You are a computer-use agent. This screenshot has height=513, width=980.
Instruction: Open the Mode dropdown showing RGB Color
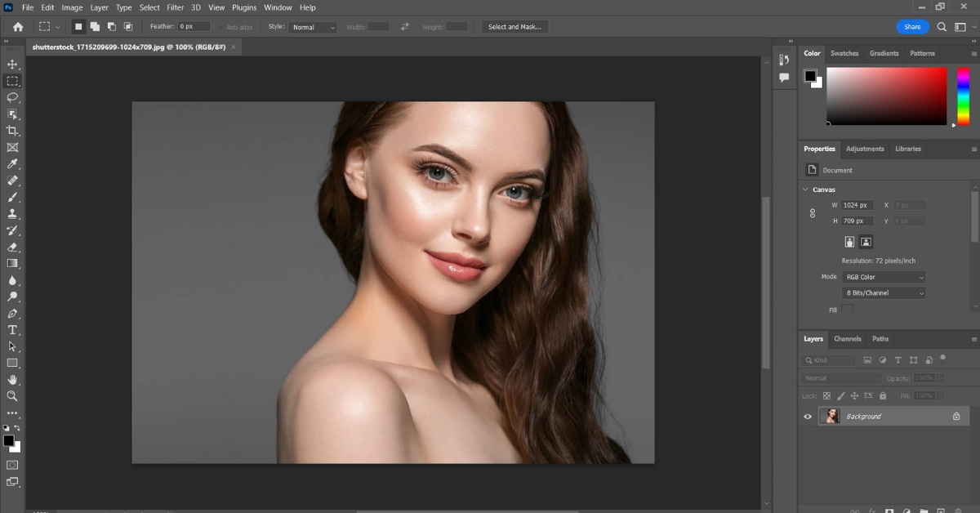tap(884, 277)
